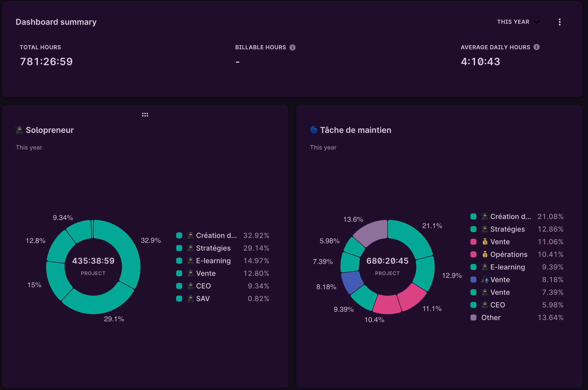Click the fishing icon beside blue Vente entry

pyautogui.click(x=485, y=280)
